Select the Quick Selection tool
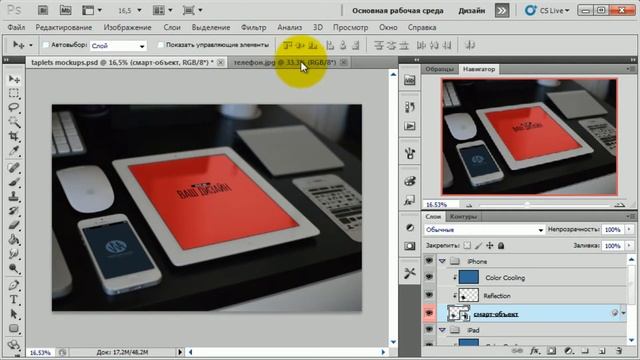The image size is (640, 360). coord(14,122)
